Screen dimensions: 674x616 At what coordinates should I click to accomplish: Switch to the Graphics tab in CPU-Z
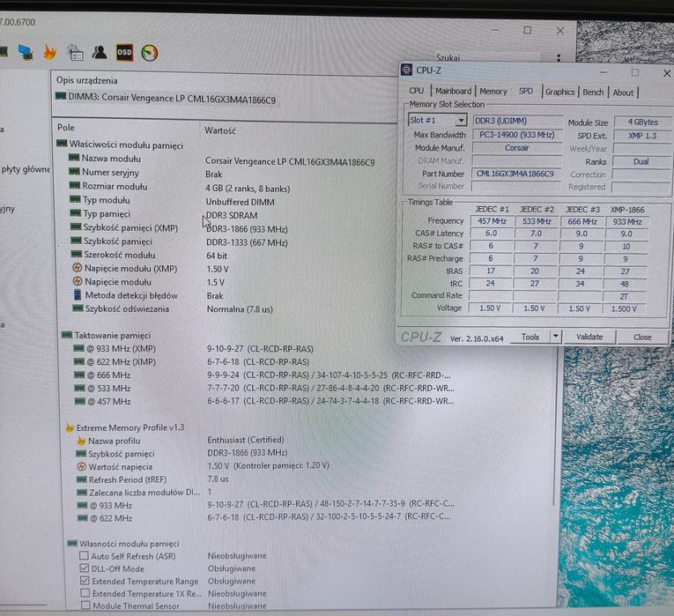point(559,92)
